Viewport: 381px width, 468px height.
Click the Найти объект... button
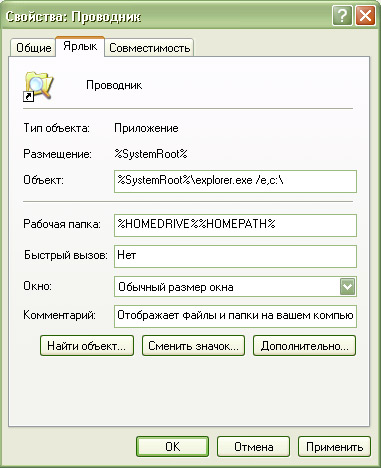(x=87, y=346)
